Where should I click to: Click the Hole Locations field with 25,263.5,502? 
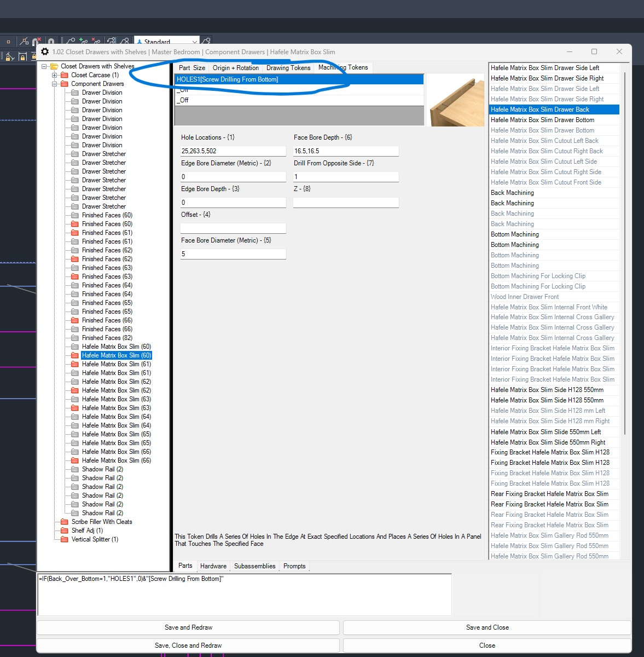[233, 151]
